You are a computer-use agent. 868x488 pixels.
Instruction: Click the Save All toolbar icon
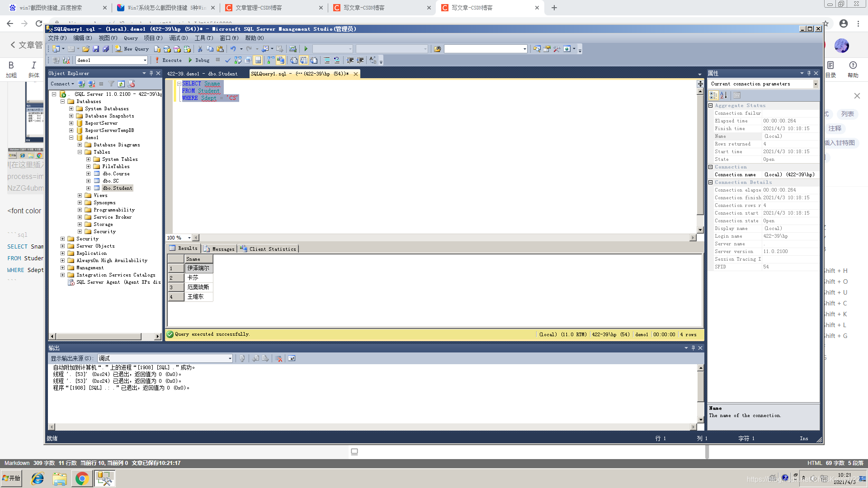point(106,49)
